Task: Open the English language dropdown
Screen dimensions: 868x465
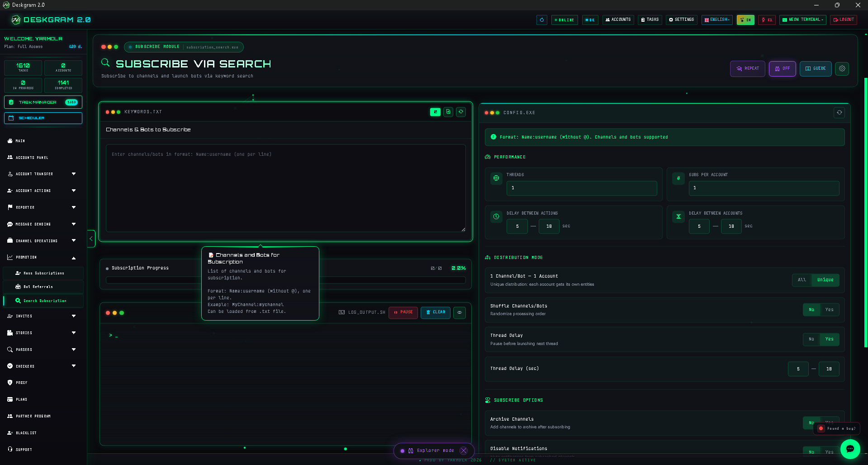Action: click(x=717, y=20)
